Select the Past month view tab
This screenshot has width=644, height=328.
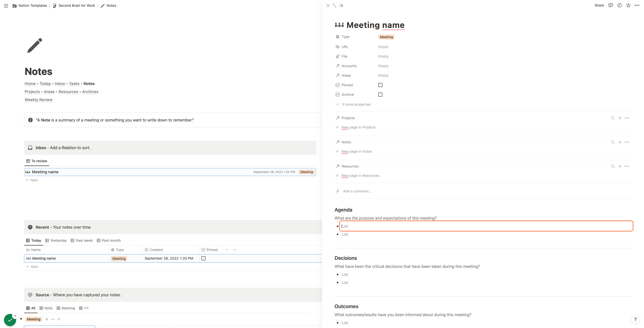coord(109,240)
